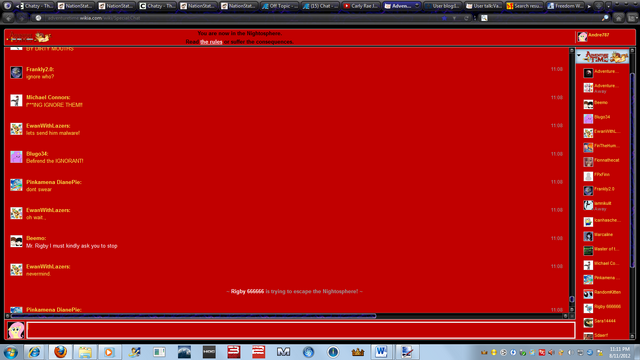Reload the page with refresh icon
This screenshot has width=640, height=360.
click(x=466, y=18)
